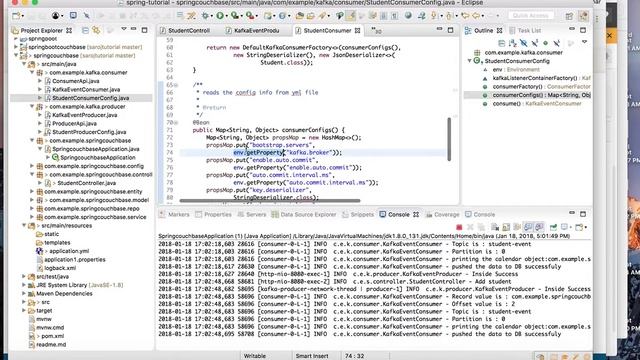This screenshot has width=640, height=360.
Task: Click the Debug bug icon in main toolbar
Action: tap(205, 16)
